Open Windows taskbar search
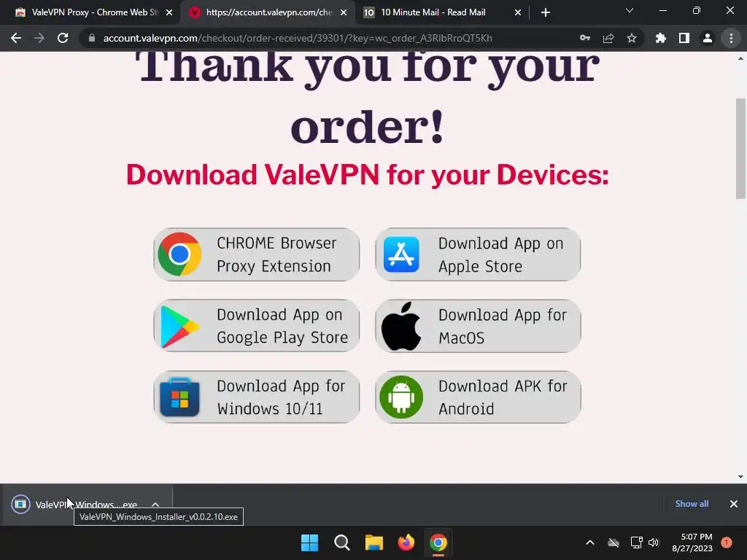Screen dimensions: 747x560 point(341,542)
